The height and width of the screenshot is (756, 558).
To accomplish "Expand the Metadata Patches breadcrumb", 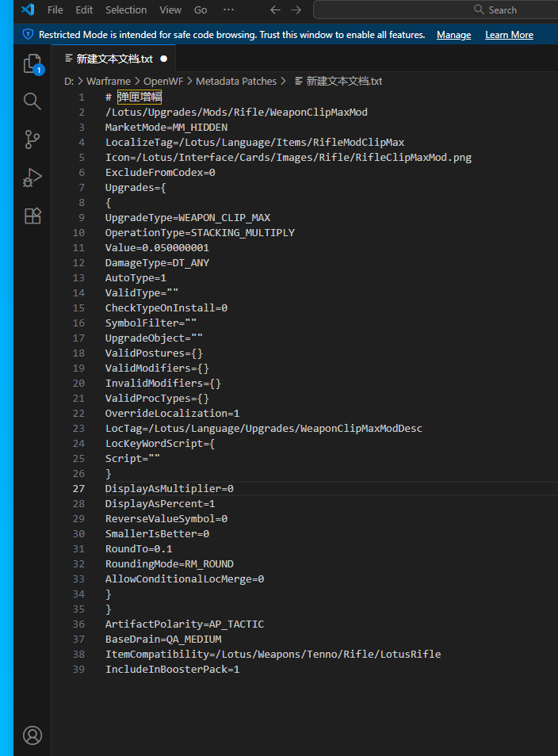I will pos(236,81).
